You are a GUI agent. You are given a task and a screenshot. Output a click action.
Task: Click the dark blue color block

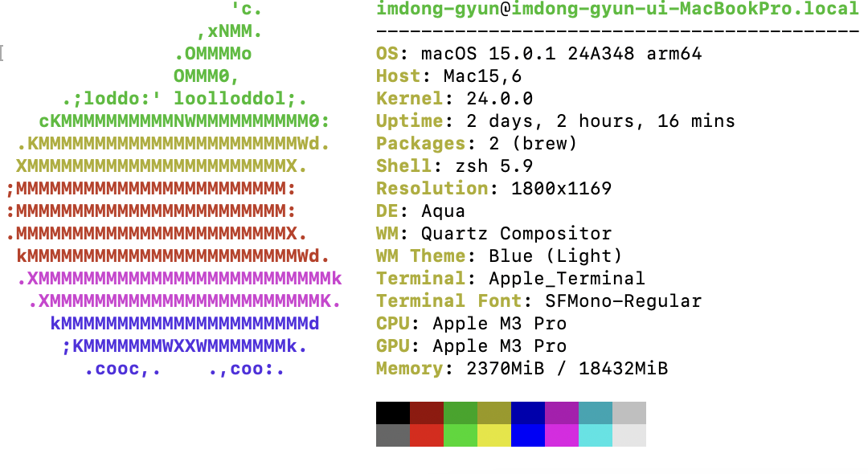528,413
